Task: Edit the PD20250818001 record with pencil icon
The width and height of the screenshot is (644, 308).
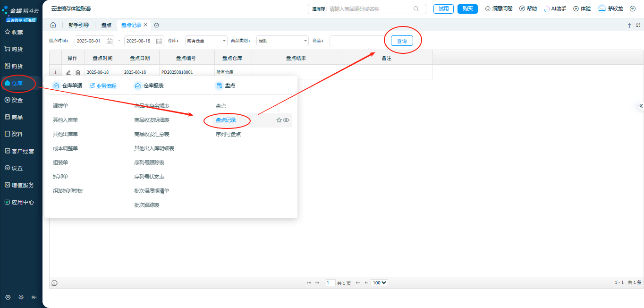Action: point(68,72)
